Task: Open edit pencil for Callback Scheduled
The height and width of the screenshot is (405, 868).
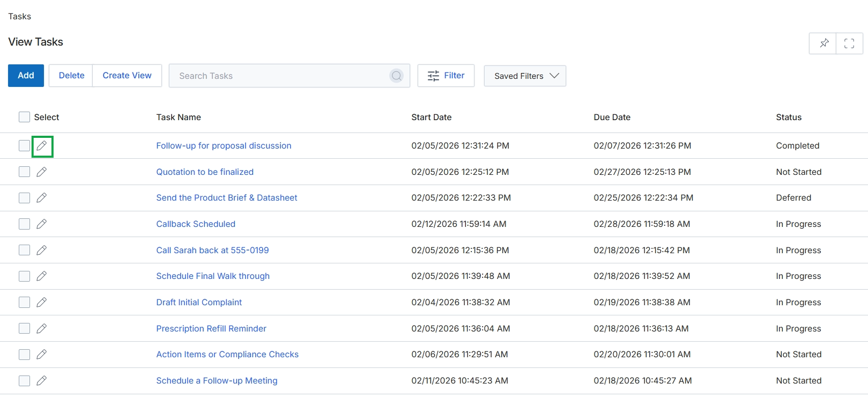Action: 42,224
